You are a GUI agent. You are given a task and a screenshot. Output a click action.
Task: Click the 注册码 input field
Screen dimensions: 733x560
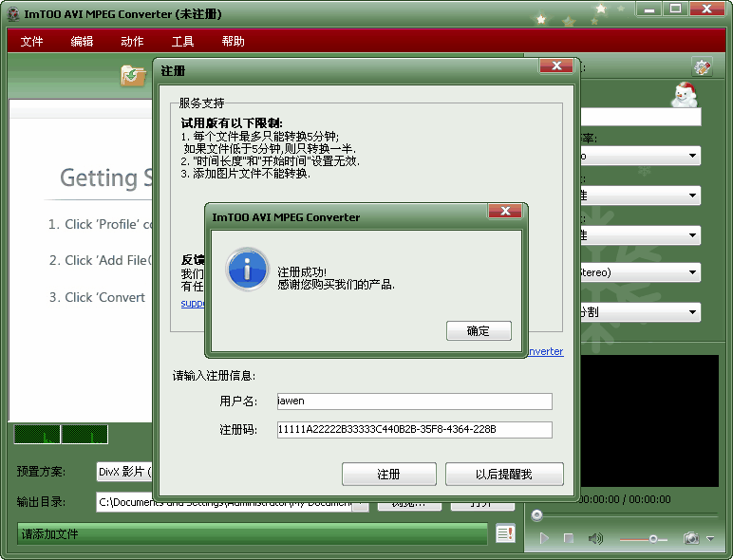point(414,430)
